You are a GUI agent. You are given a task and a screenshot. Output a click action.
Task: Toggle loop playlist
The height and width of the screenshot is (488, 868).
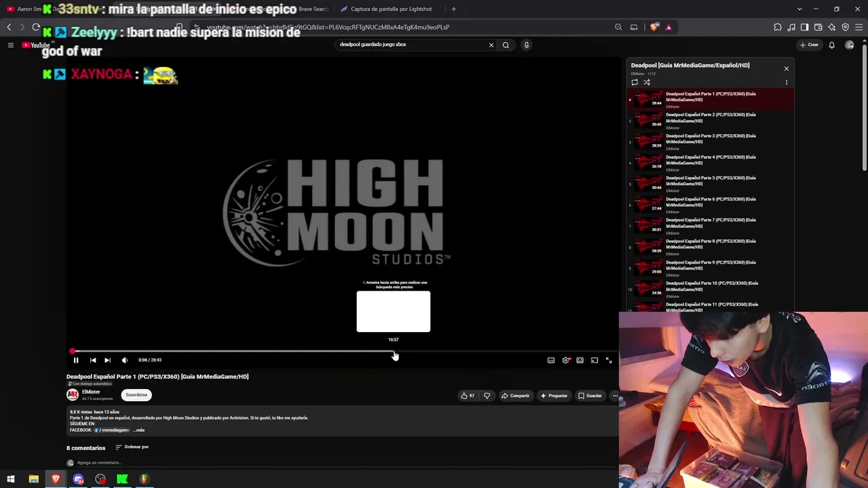click(x=635, y=83)
